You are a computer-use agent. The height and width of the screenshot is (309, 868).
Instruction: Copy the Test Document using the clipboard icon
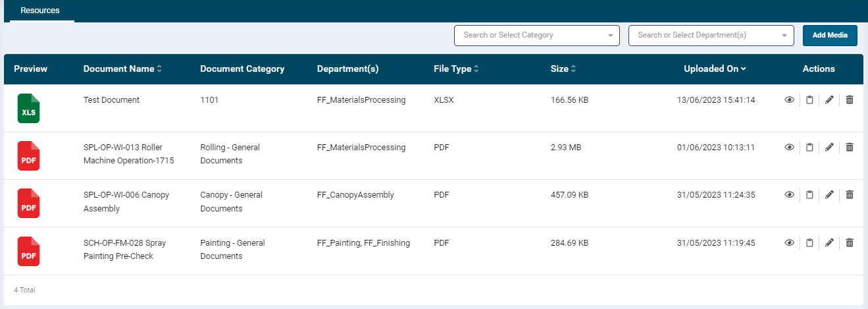tap(809, 100)
